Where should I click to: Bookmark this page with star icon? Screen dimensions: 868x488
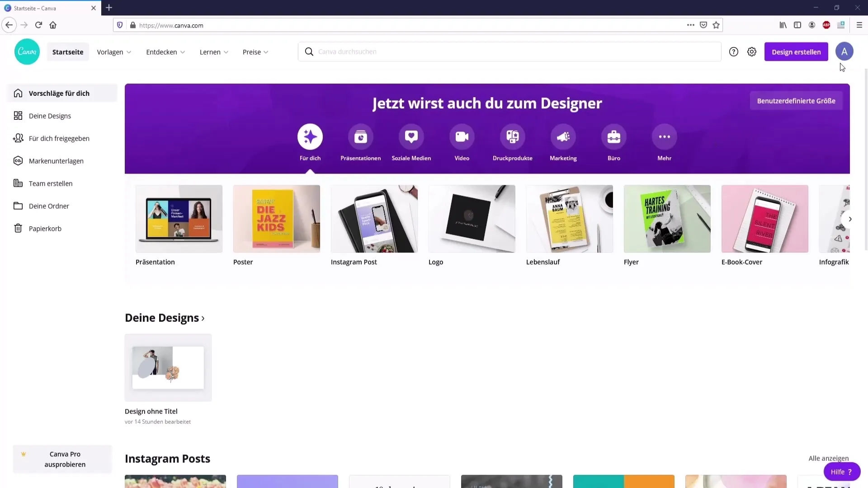pyautogui.click(x=716, y=25)
